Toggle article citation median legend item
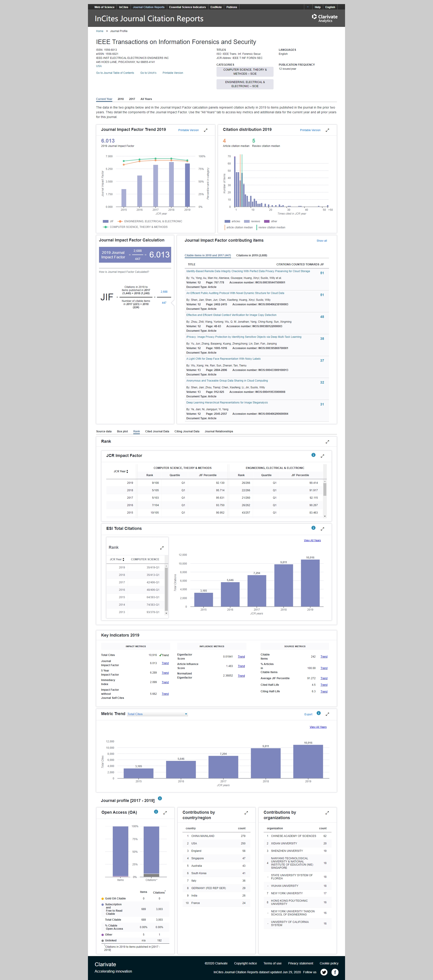Image resolution: width=433 pixels, height=980 pixels. point(239,227)
